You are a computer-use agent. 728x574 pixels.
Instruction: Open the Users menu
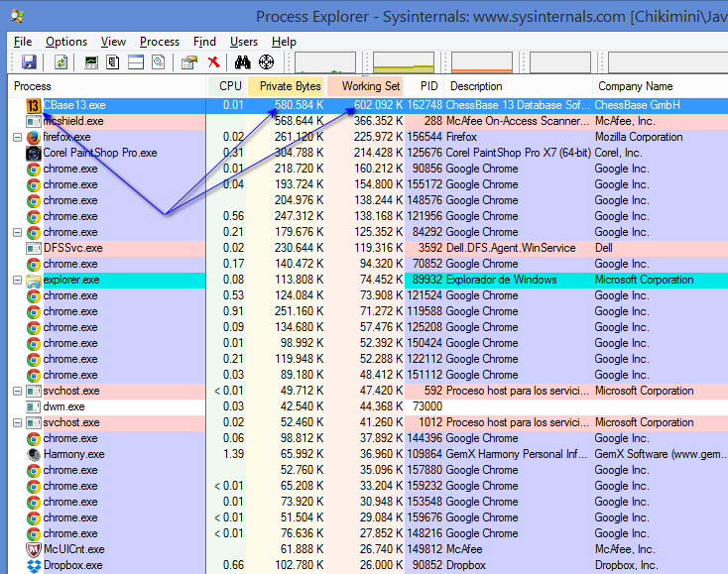244,42
